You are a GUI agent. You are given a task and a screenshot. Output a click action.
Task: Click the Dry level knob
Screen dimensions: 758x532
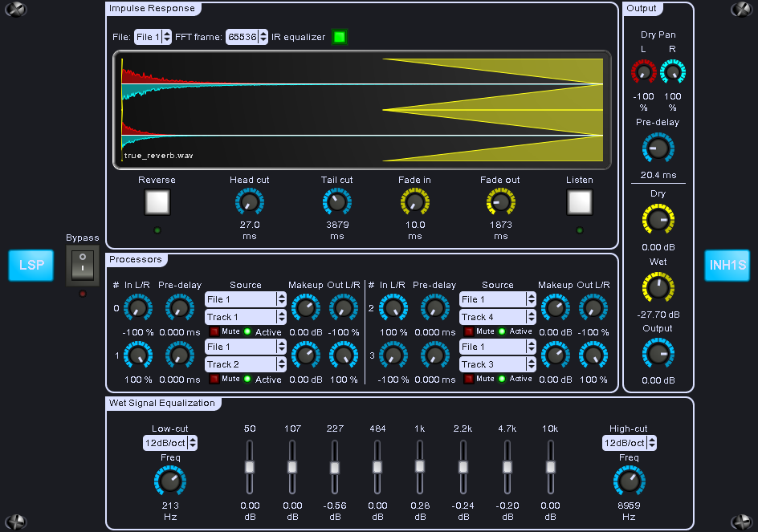coord(658,219)
